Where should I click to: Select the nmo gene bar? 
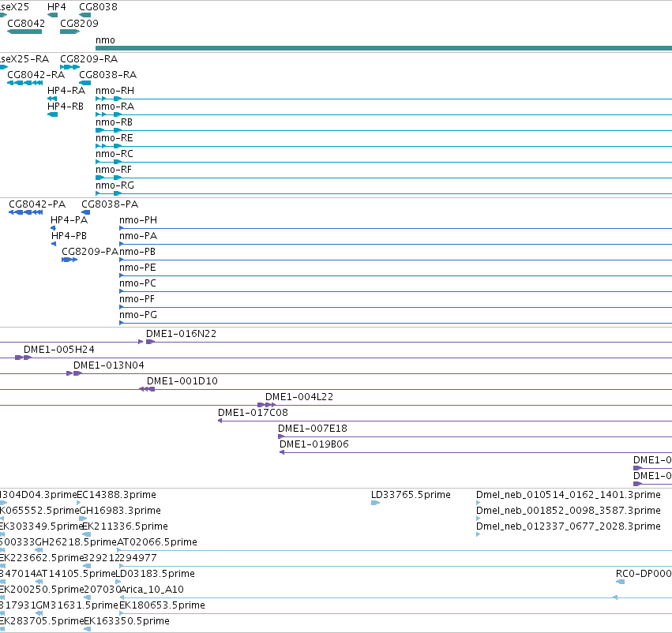point(384,48)
